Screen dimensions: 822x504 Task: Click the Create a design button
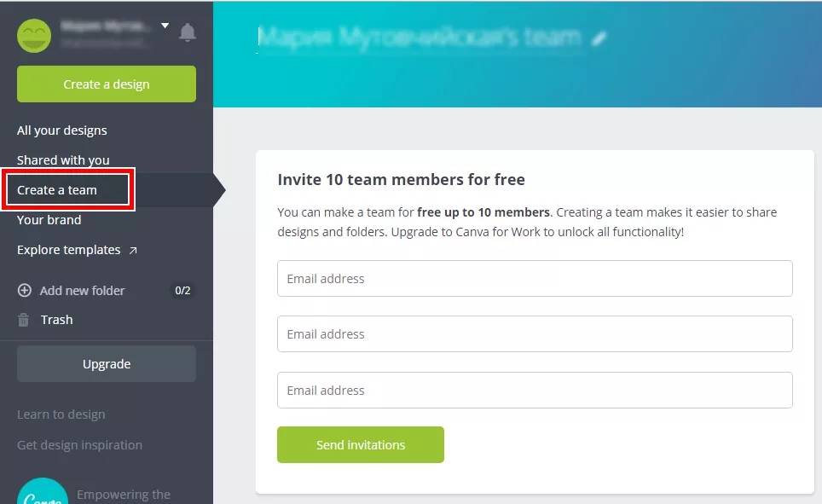107,84
